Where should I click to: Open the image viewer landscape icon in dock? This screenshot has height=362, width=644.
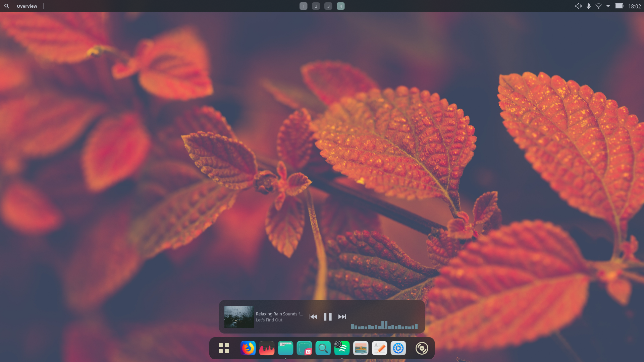pyautogui.click(x=361, y=348)
